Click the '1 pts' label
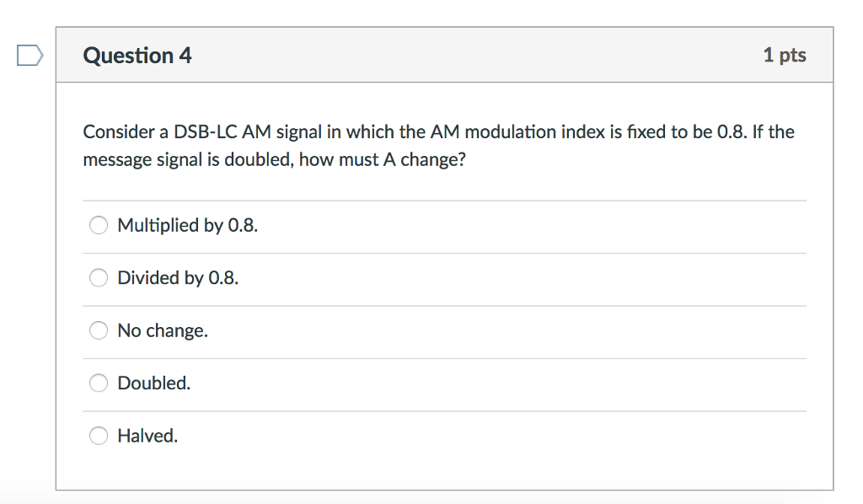This screenshot has width=863, height=504. 785,55
